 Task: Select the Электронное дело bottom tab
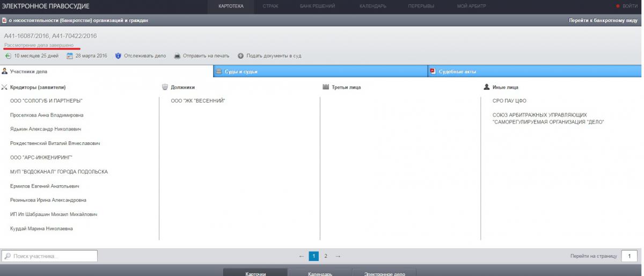coord(384,273)
